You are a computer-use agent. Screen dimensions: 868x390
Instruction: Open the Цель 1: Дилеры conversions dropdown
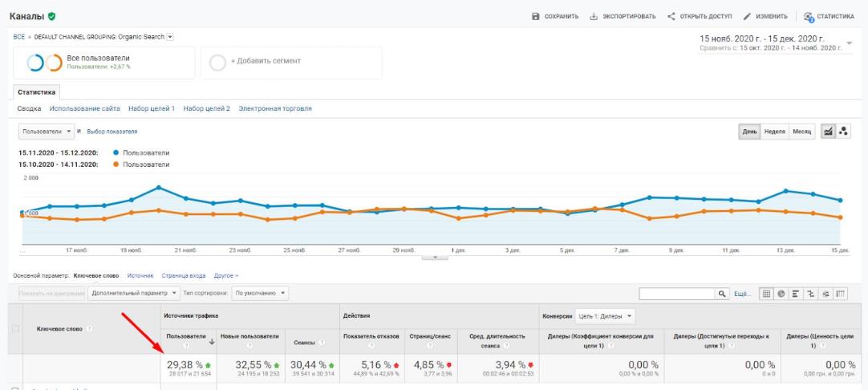click(x=605, y=316)
